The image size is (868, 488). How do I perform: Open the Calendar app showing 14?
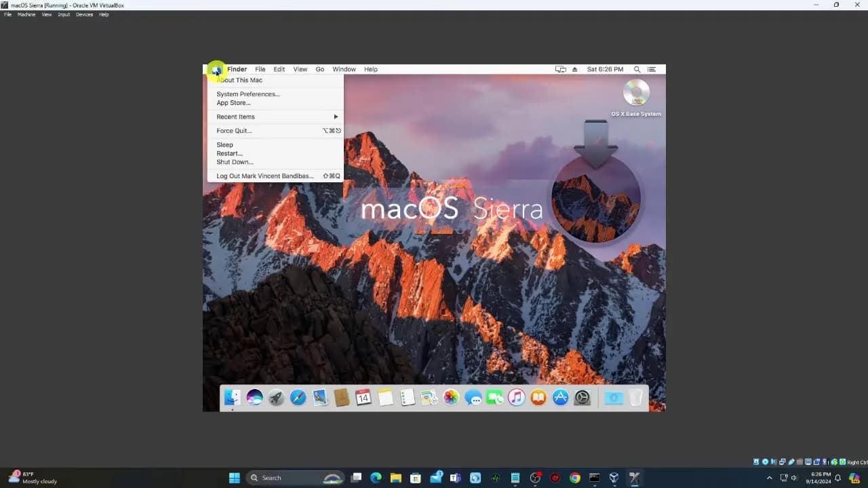[363, 398]
